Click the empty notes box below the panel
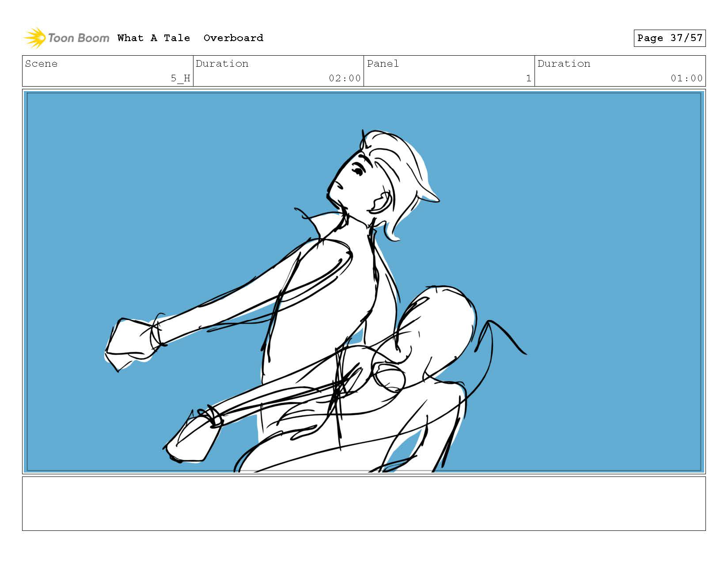728x564 pixels. pyautogui.click(x=364, y=503)
